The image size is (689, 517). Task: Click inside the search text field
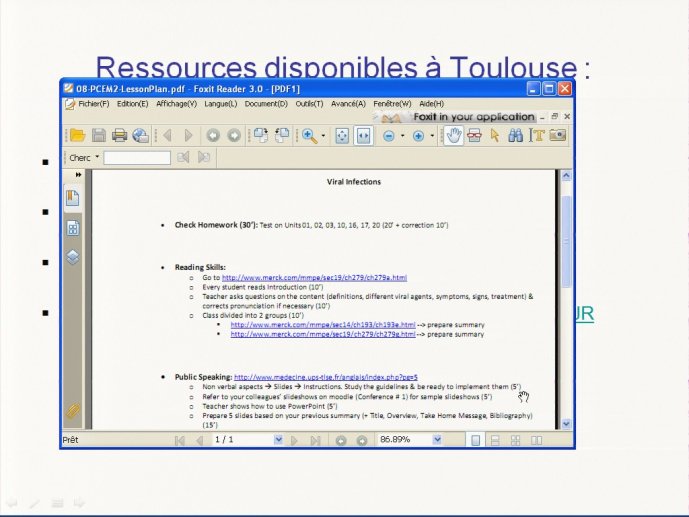137,158
